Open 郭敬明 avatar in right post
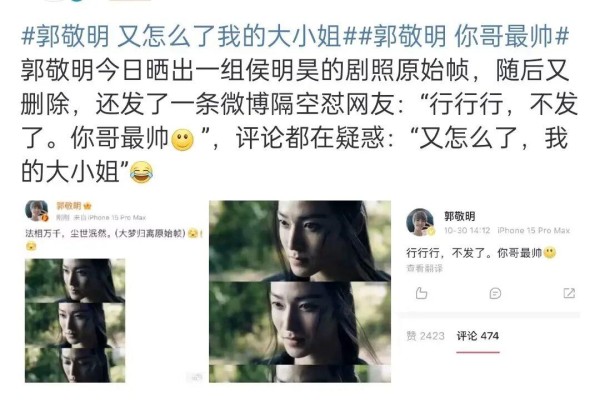This screenshot has height=401, width=600. [x=420, y=222]
